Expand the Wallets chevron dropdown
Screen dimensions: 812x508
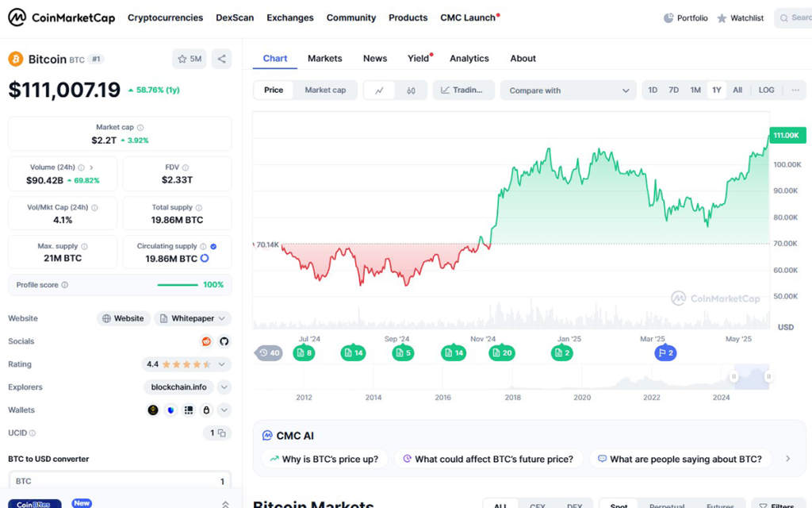(x=224, y=410)
